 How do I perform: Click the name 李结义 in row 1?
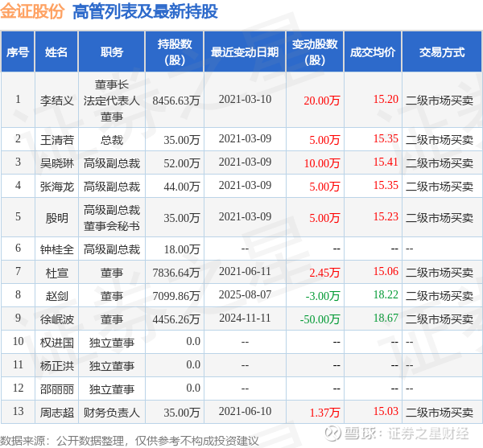56,101
